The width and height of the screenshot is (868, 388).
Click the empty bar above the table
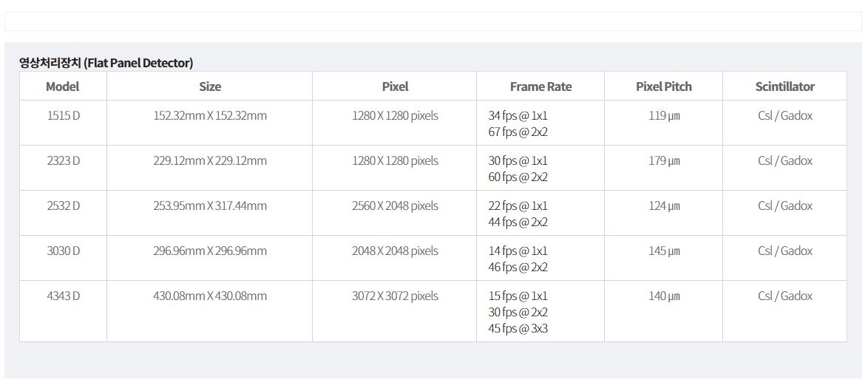coord(433,21)
